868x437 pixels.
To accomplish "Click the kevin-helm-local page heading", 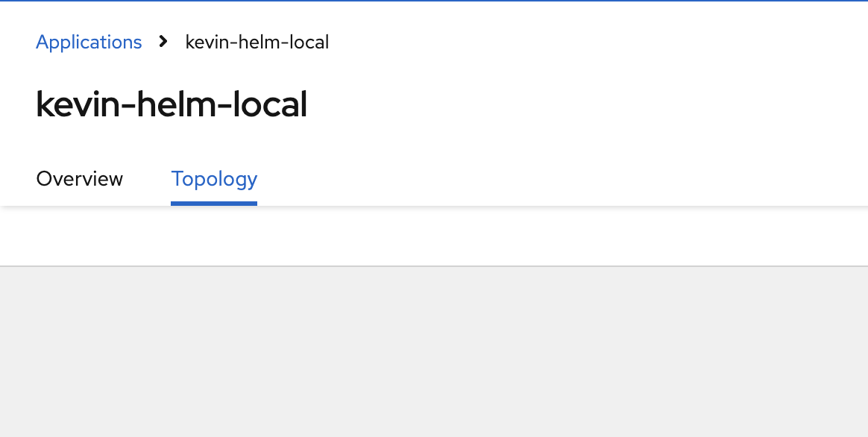I will (172, 105).
